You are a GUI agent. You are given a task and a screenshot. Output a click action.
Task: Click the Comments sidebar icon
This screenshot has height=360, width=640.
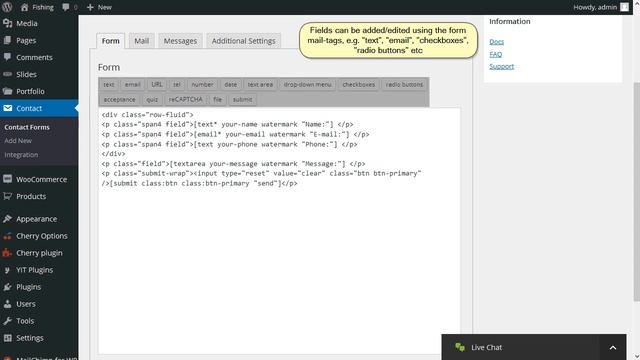[7, 57]
